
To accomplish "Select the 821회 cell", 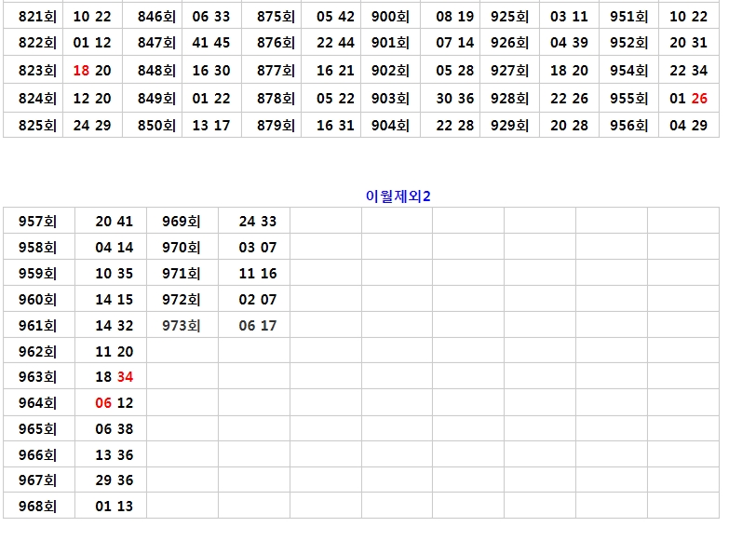I will tap(37, 16).
